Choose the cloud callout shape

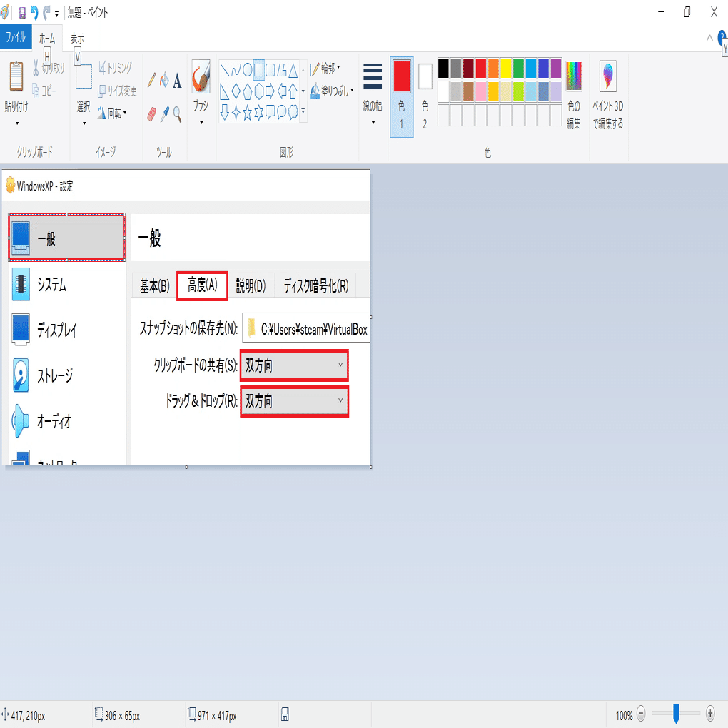293,112
